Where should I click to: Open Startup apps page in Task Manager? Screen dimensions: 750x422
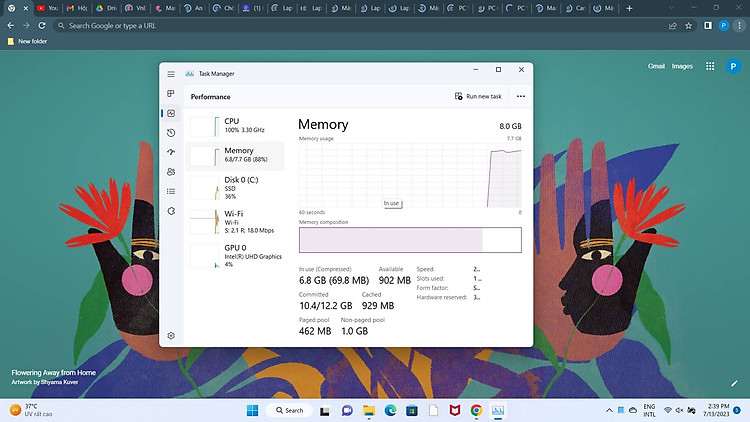pos(171,152)
